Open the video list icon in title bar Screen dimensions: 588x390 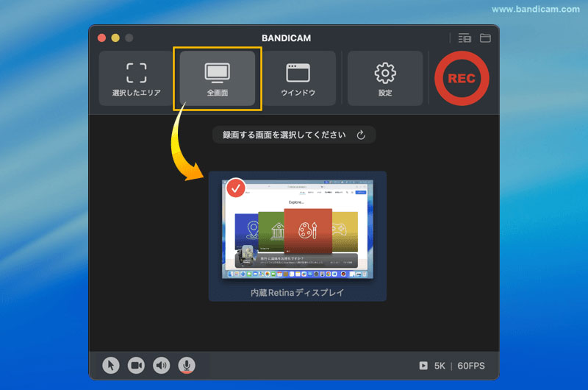(465, 38)
